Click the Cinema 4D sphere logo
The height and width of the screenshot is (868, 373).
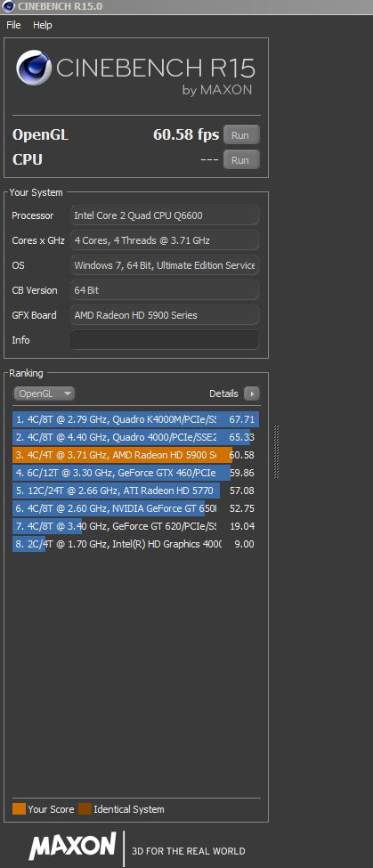pyautogui.click(x=34, y=68)
